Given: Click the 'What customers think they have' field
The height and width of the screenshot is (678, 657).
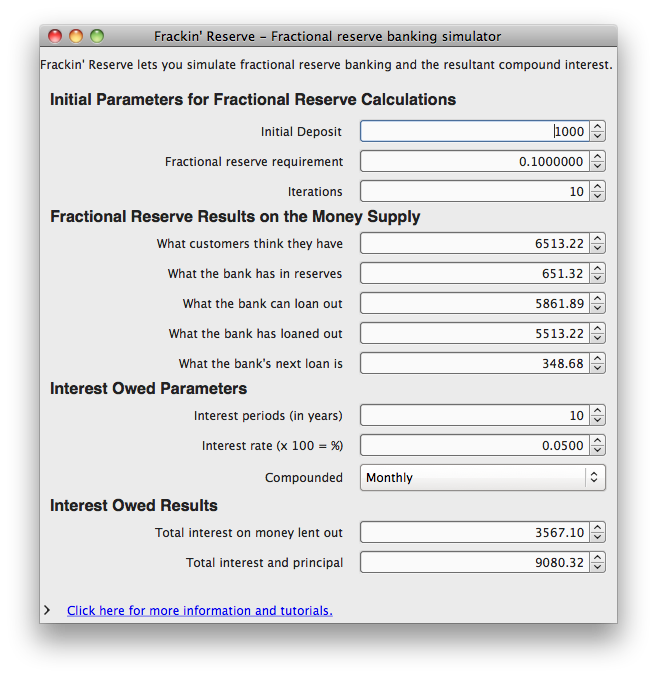Looking at the screenshot, I should (473, 244).
